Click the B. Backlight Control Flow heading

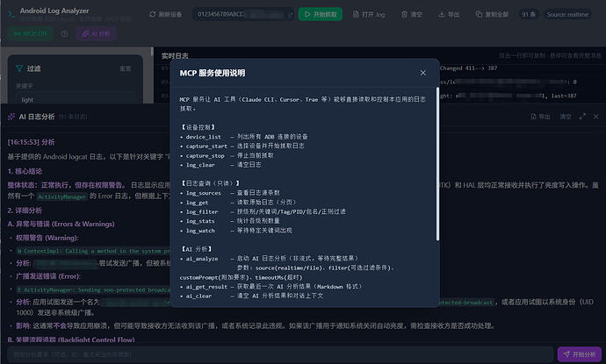click(71, 340)
